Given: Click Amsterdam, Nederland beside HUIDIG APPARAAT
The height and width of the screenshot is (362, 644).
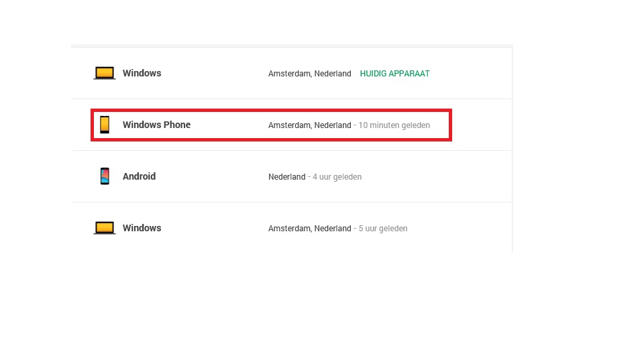Looking at the screenshot, I should click(310, 74).
